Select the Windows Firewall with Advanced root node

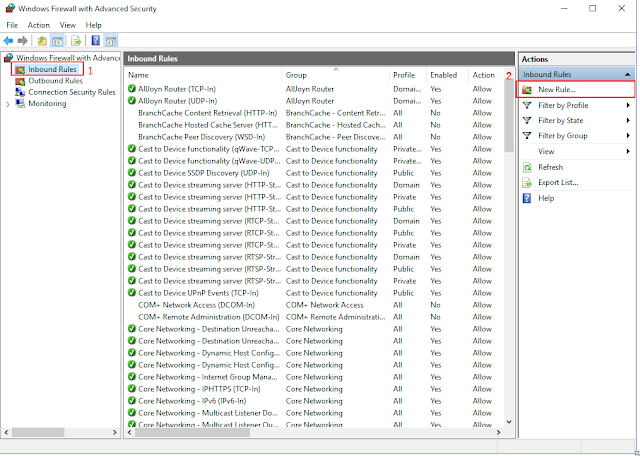[68, 58]
